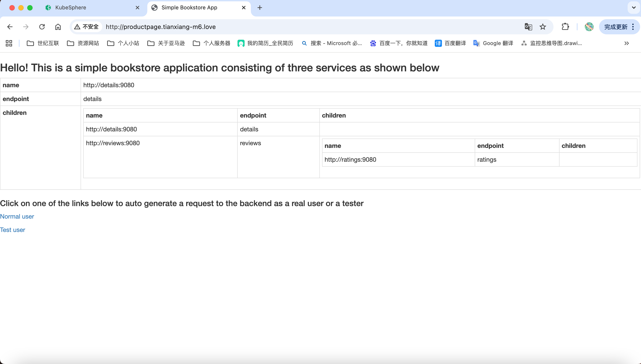Viewport: 641px width, 364px height.
Task: Click the Google Translate page icon
Action: click(x=528, y=27)
